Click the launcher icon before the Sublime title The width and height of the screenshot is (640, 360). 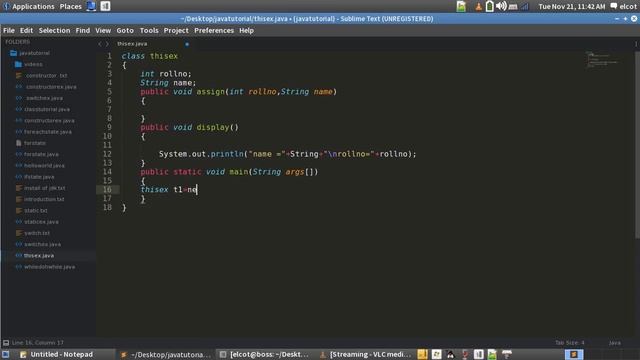pyautogui.click(x=105, y=6)
